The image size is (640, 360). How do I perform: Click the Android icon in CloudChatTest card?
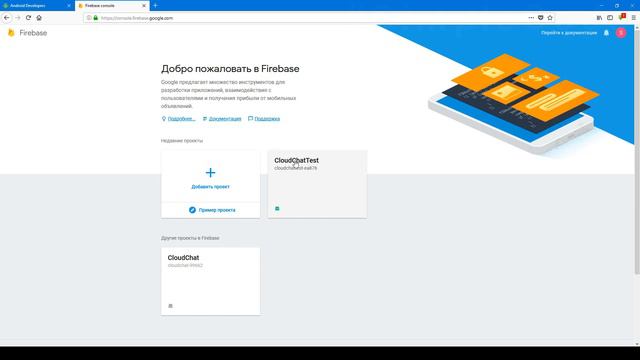[277, 209]
